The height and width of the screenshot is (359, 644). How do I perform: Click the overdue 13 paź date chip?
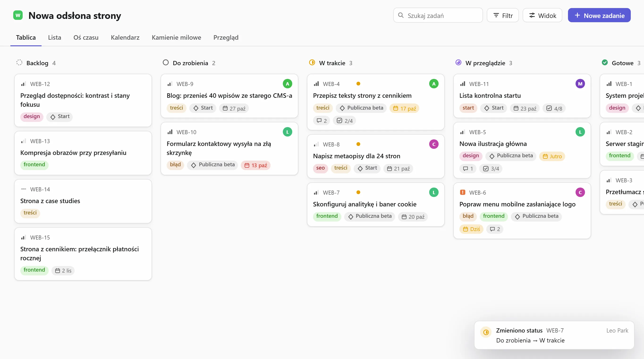[255, 165]
